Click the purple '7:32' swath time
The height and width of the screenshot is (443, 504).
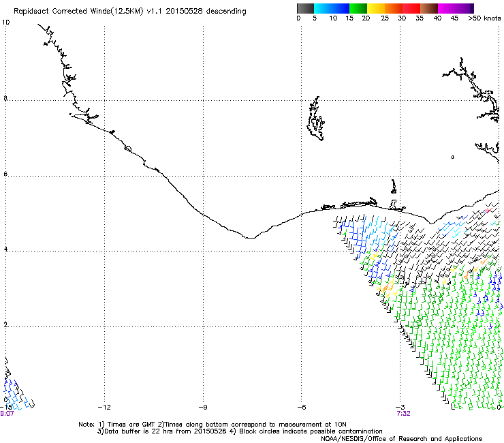tap(403, 414)
